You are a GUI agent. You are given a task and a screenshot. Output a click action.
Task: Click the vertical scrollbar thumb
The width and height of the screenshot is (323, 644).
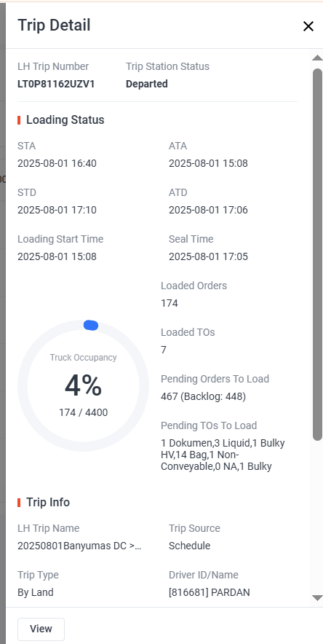point(318,255)
